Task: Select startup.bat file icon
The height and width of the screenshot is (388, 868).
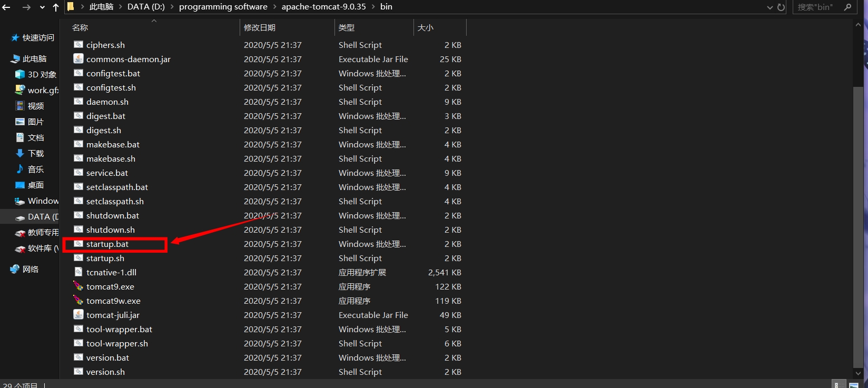Action: tap(78, 244)
